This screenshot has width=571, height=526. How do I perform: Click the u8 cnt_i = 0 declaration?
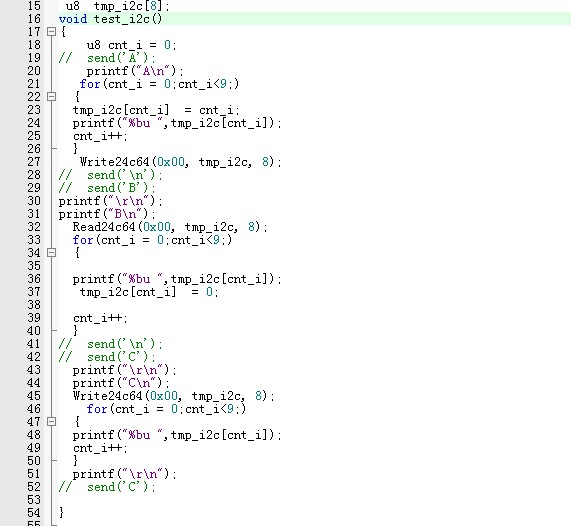[131, 45]
